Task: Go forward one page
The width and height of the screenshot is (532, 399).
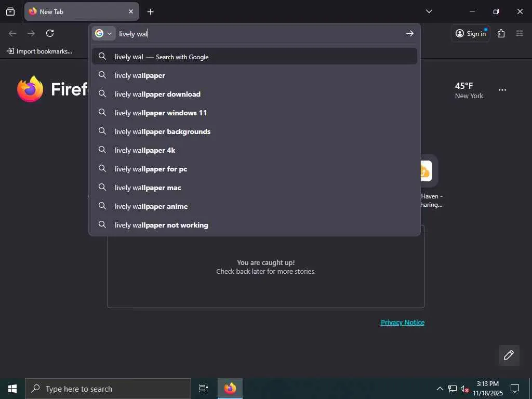Action: coord(31,33)
